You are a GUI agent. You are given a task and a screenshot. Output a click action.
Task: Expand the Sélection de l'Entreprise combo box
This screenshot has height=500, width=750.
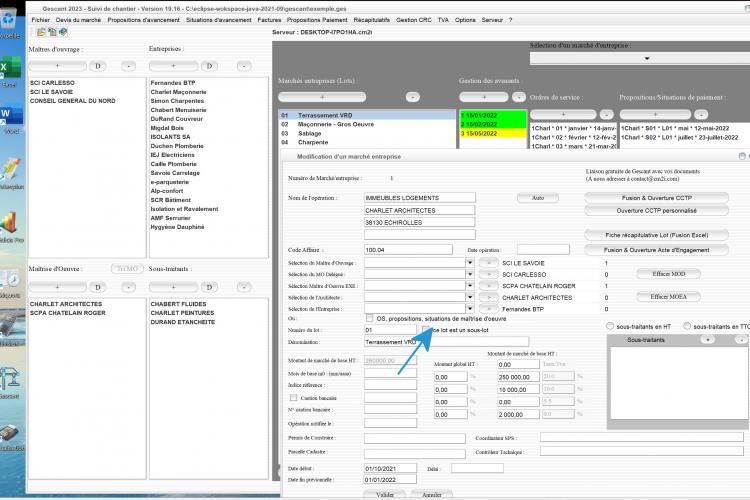pos(470,309)
